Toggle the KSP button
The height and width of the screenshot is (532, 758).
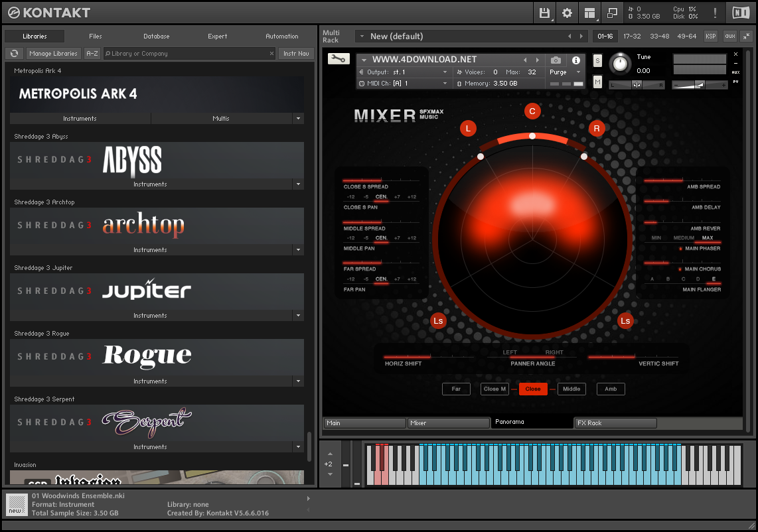(711, 36)
